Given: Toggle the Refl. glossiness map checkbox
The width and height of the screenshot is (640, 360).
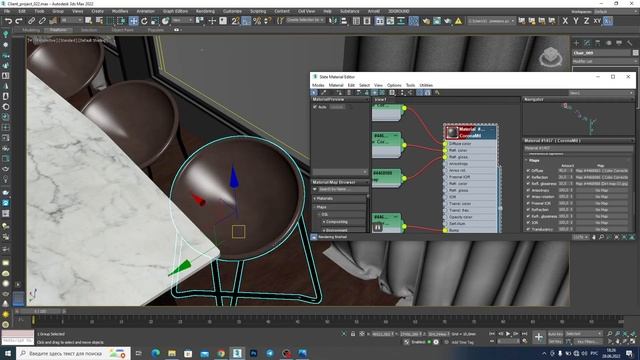Looking at the screenshot, I should click(x=528, y=184).
